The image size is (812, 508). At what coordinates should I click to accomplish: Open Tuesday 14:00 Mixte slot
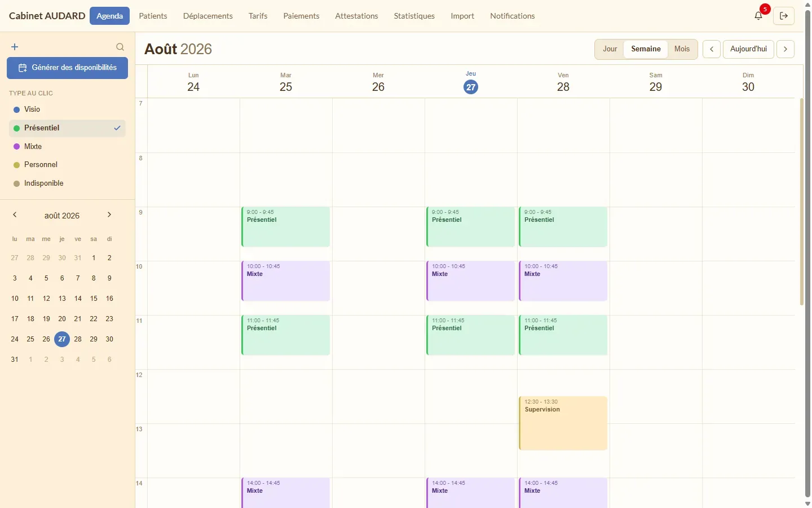coord(286,493)
